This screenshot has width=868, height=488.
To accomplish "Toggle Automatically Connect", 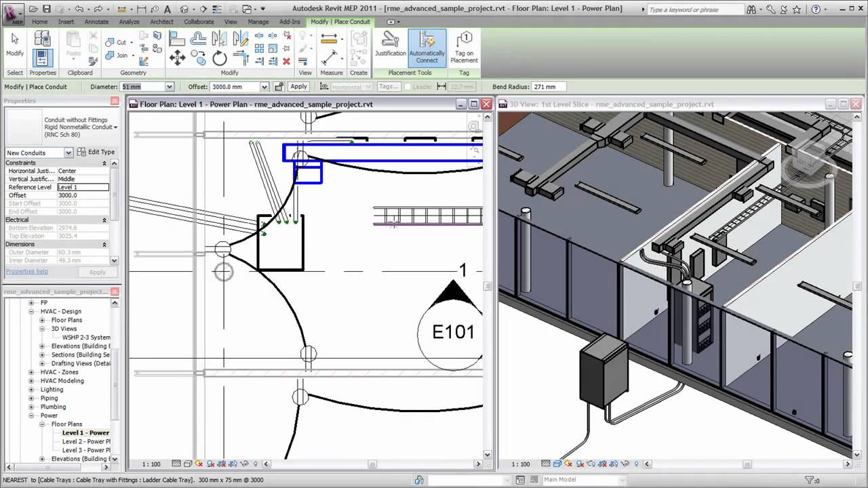I will point(427,47).
